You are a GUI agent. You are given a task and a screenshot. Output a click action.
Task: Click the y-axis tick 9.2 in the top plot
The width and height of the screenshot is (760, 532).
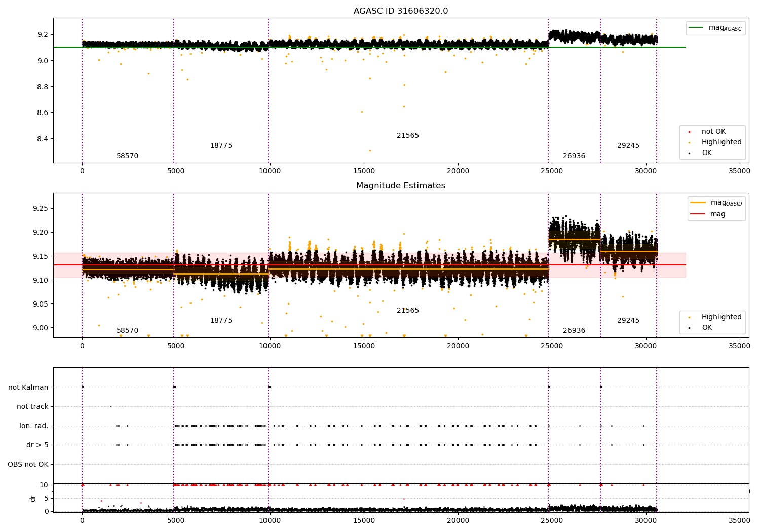43,35
